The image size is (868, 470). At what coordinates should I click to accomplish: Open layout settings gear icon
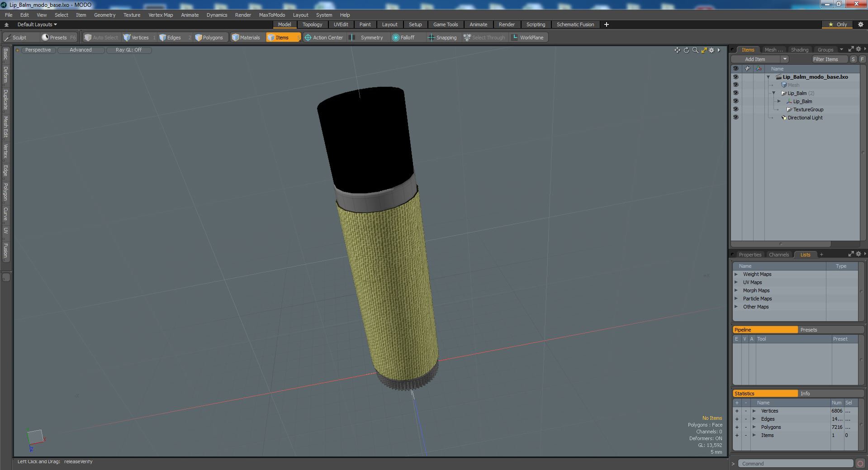860,24
